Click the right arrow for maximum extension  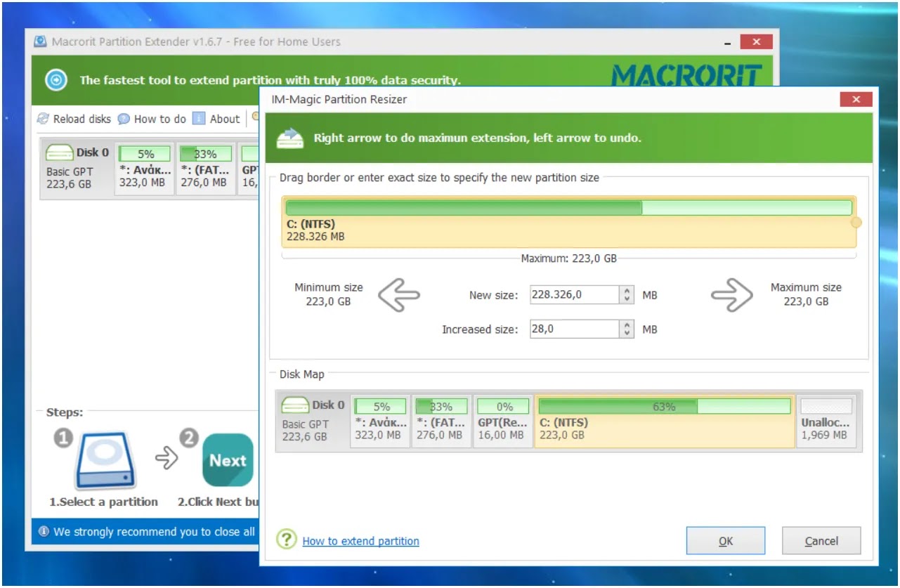[731, 294]
